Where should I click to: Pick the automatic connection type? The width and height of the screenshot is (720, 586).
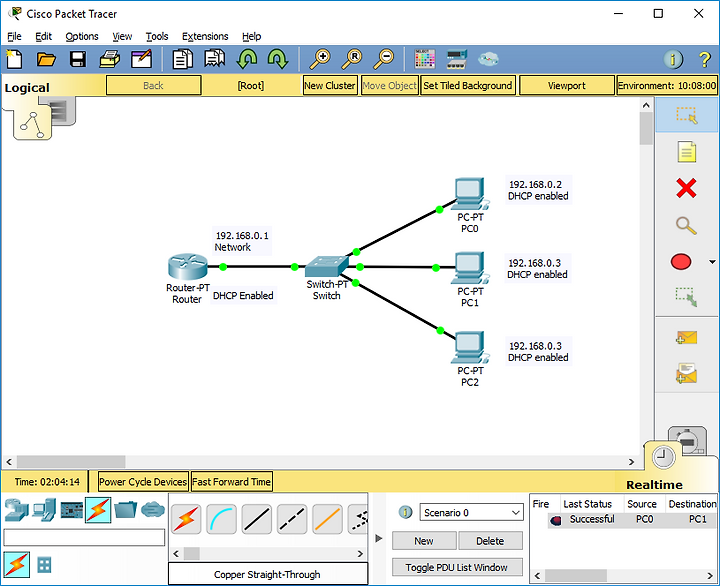coord(186,519)
